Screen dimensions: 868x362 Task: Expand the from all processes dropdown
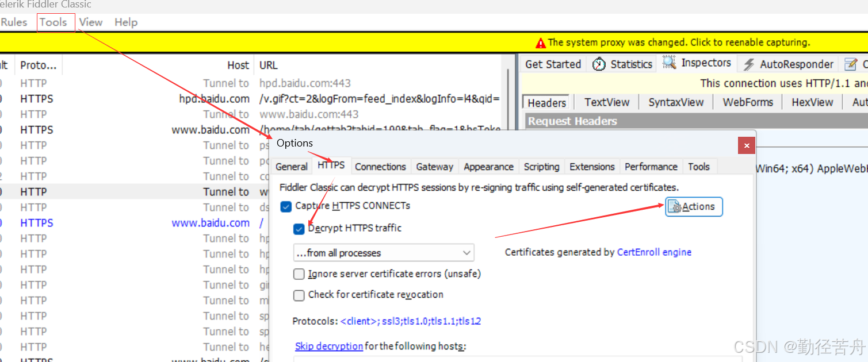[384, 253]
